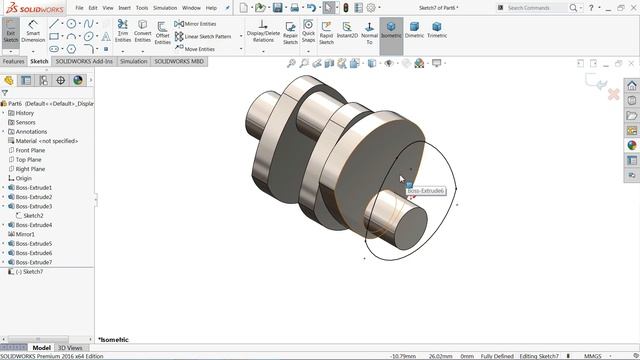Viewport: 640px width, 360px height.
Task: Open the File menu
Action: click(79, 8)
